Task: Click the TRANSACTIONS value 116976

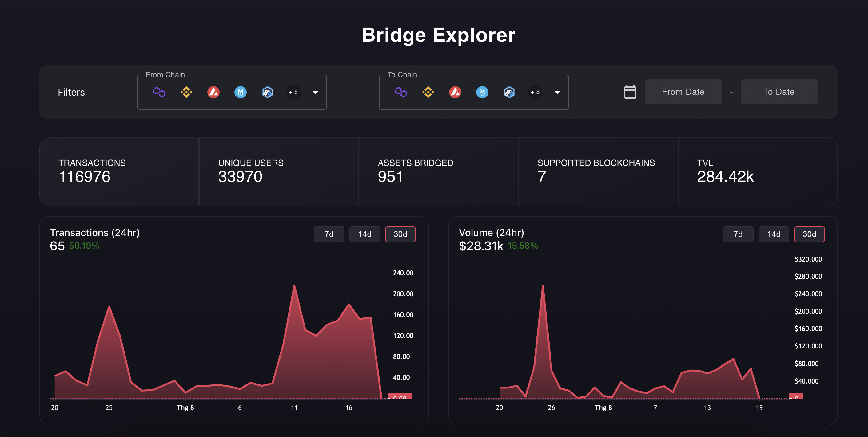Action: tap(85, 176)
